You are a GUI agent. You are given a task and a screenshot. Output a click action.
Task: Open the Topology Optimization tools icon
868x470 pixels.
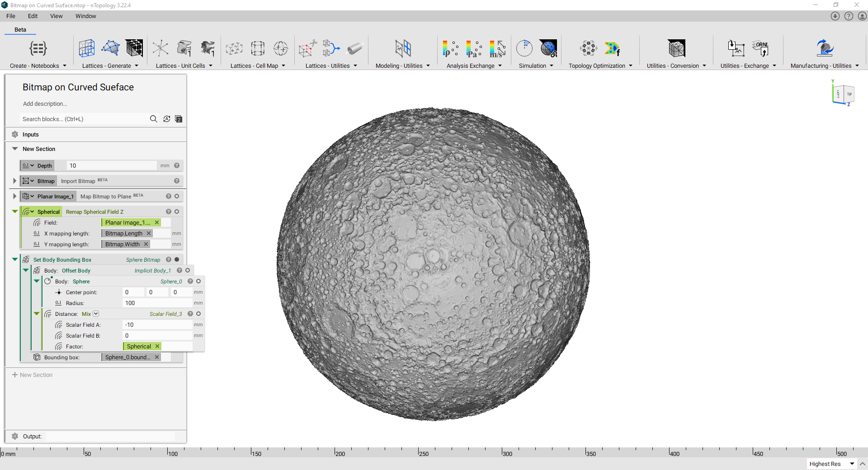coord(588,48)
